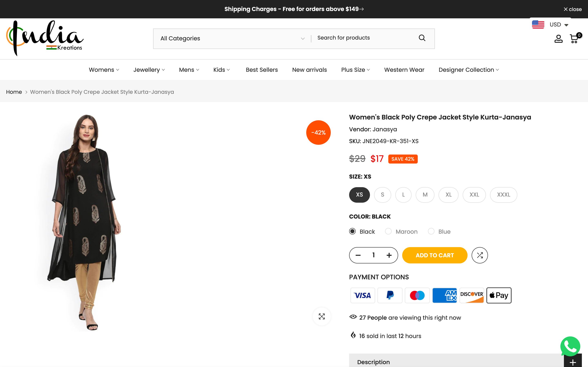
Task: Click the compare product shuffle icon
Action: pos(479,255)
